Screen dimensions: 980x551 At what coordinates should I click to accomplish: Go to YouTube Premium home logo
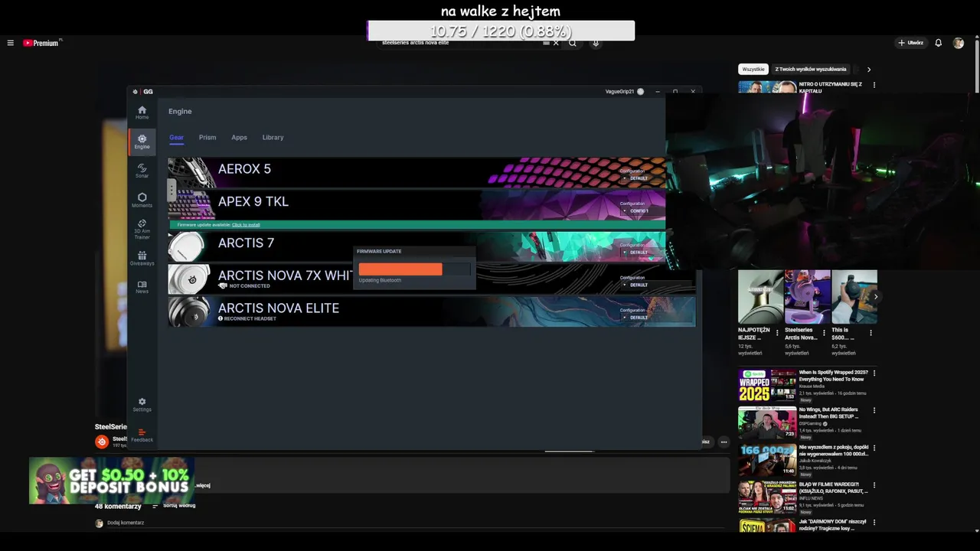coord(41,43)
